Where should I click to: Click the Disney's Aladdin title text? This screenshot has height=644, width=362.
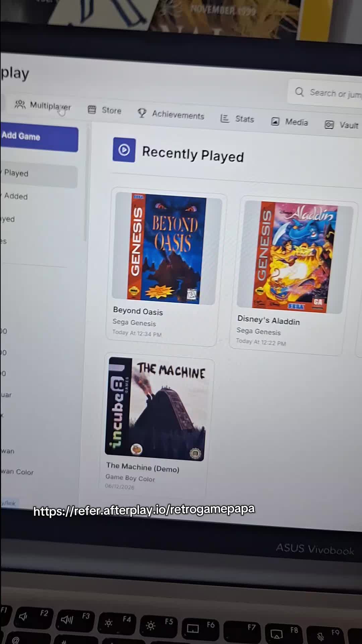pyautogui.click(x=268, y=320)
